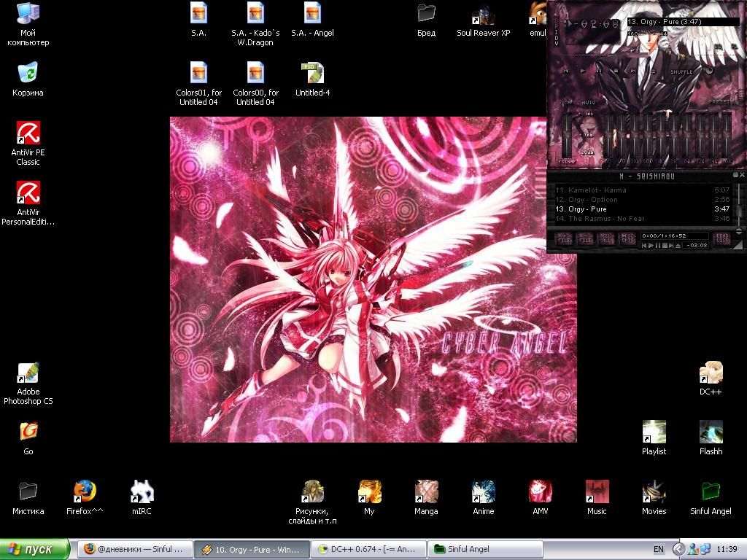The width and height of the screenshot is (747, 560).
Task: Click the playlist vertical scrollbar handle
Action: coord(739,211)
